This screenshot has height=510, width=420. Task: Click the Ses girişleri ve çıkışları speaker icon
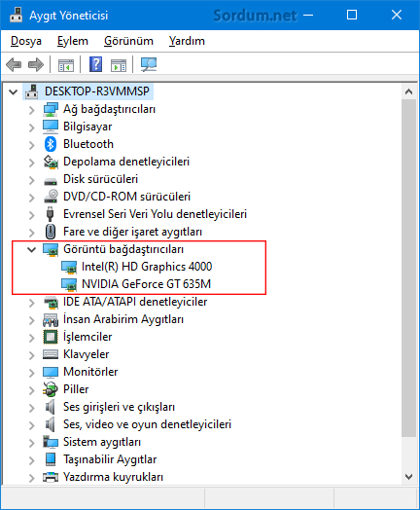(50, 407)
